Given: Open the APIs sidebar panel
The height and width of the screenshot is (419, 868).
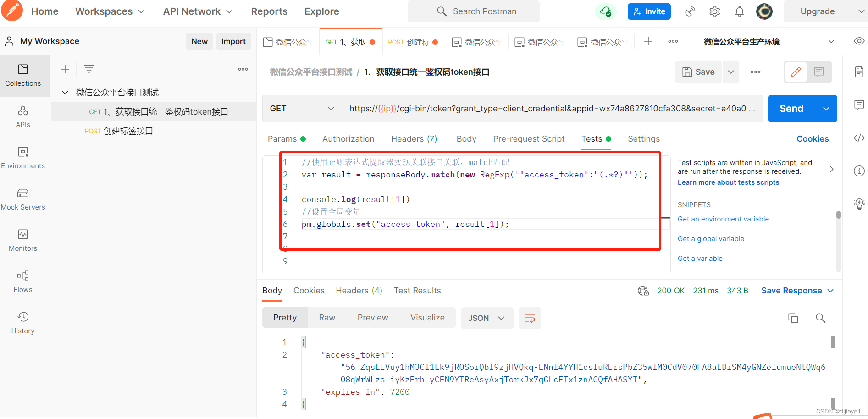Looking at the screenshot, I should (23, 117).
